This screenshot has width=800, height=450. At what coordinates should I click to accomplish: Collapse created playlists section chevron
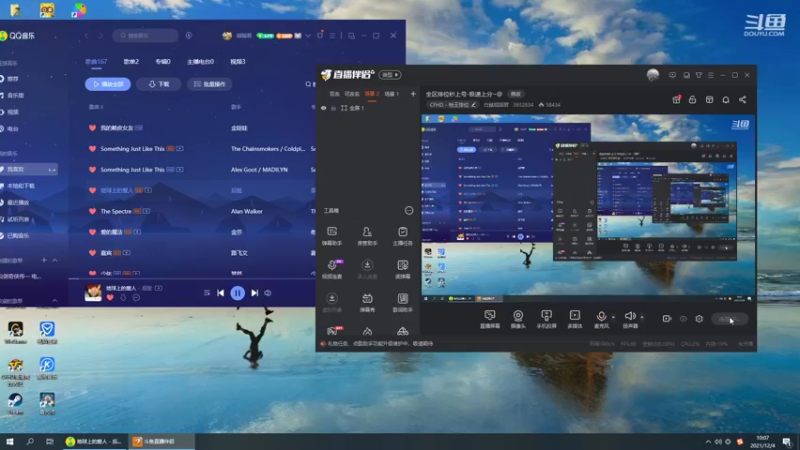pos(55,260)
